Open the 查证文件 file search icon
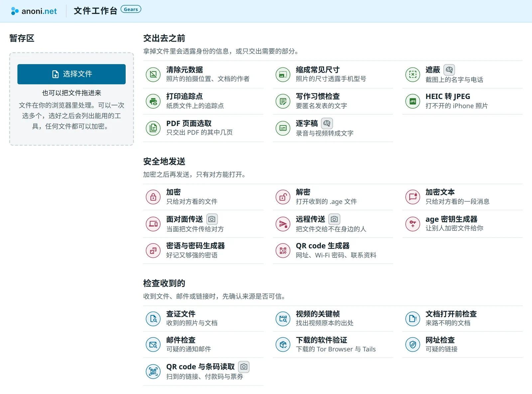 pyautogui.click(x=153, y=319)
